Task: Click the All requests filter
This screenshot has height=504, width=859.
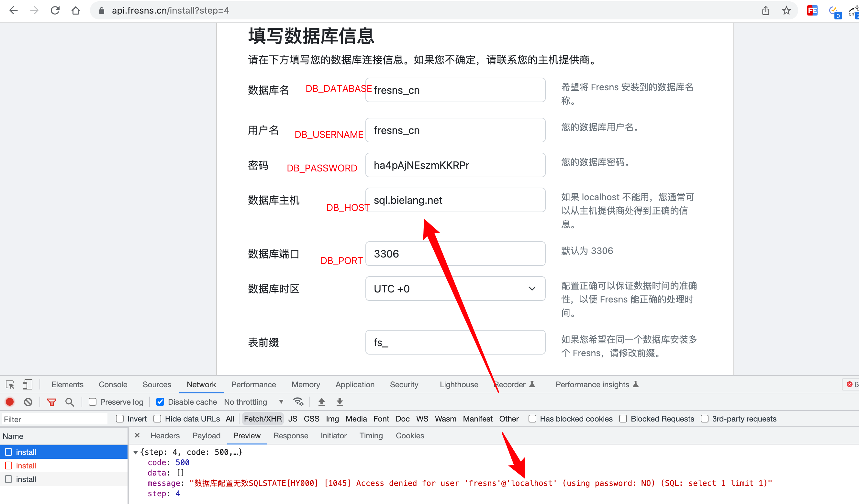Action: coord(230,419)
